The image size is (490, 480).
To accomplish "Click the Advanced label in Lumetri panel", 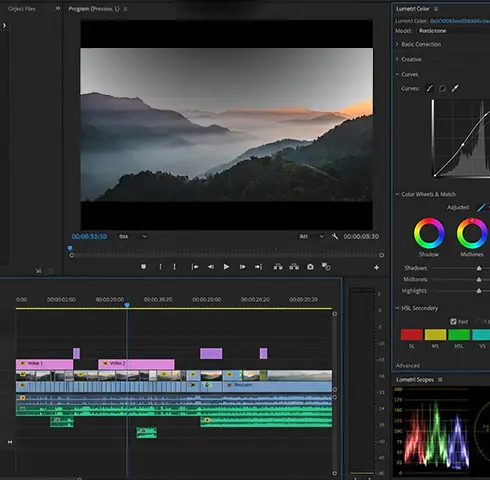I will coord(408,366).
